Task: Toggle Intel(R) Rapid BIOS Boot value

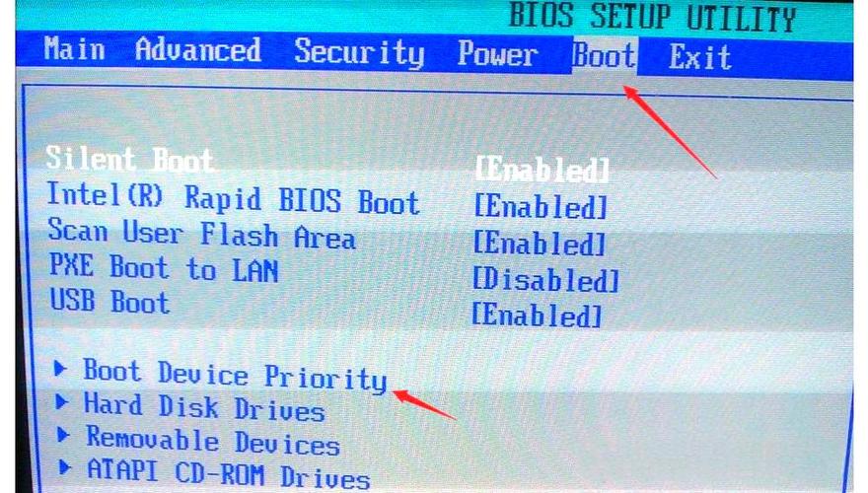Action: [541, 206]
